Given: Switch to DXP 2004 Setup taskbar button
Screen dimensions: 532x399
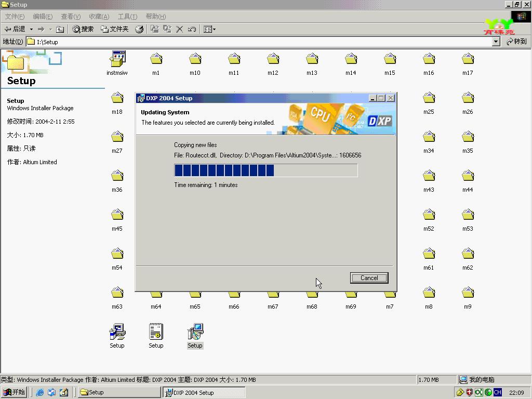Looking at the screenshot, I should click(x=204, y=393).
